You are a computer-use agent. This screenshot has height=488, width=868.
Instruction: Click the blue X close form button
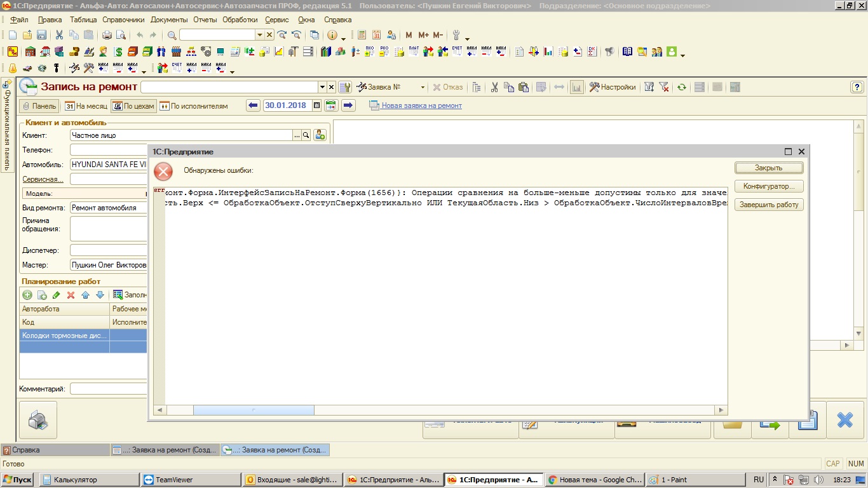pos(845,420)
